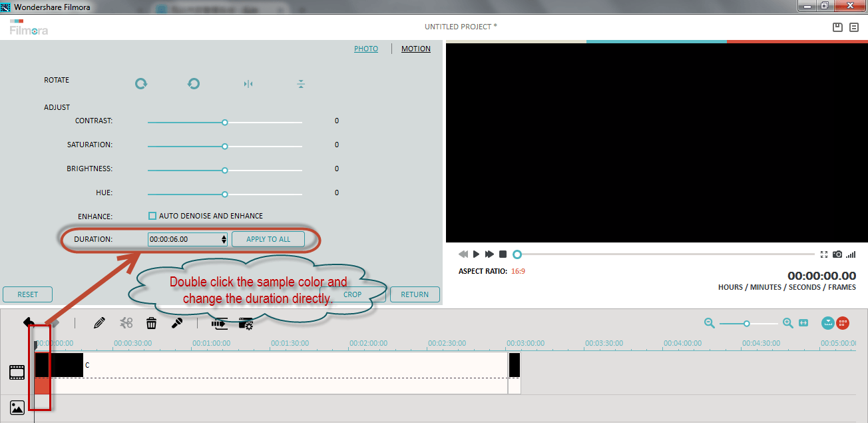Viewport: 868px width, 423px height.
Task: Click the rewind button in the player
Action: coord(463,254)
